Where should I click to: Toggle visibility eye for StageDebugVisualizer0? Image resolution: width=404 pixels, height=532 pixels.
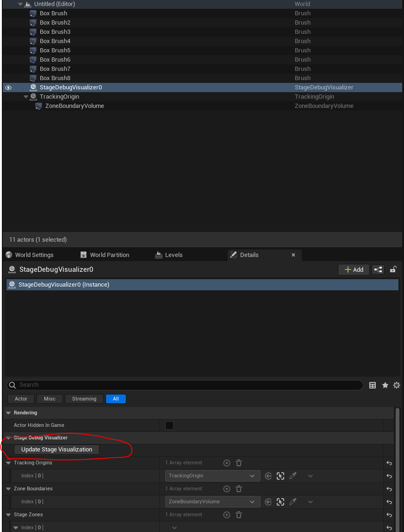(x=8, y=88)
